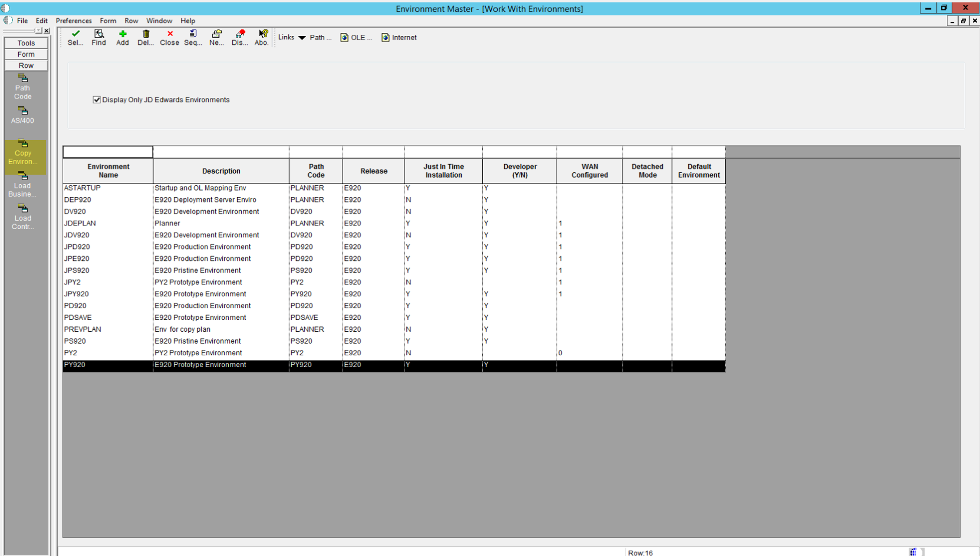The image size is (980, 556).
Task: Click the application icon left of File menu
Action: (8, 20)
